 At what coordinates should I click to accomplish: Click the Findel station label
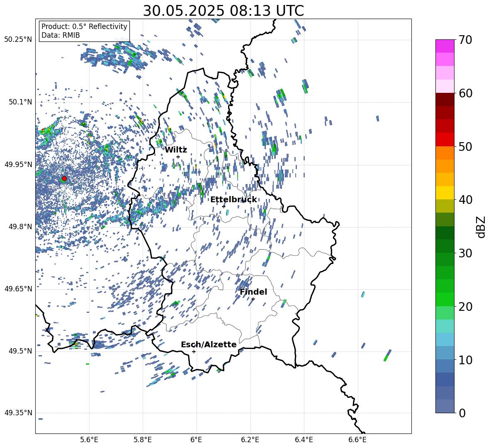tap(253, 292)
